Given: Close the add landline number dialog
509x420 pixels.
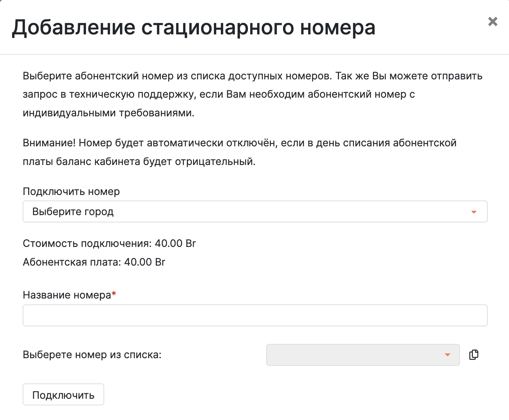Looking at the screenshot, I should click(x=493, y=22).
